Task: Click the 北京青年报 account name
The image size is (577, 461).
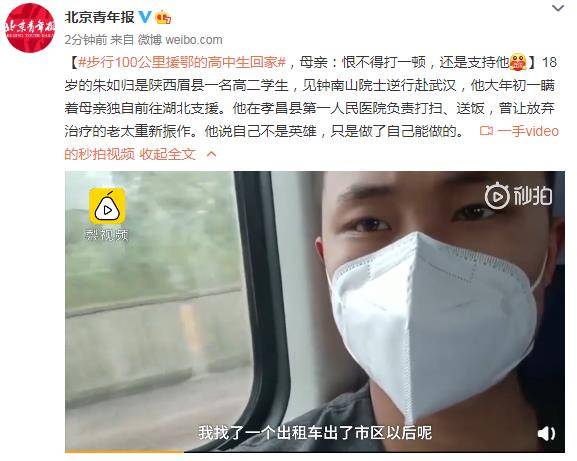Action: [99, 17]
